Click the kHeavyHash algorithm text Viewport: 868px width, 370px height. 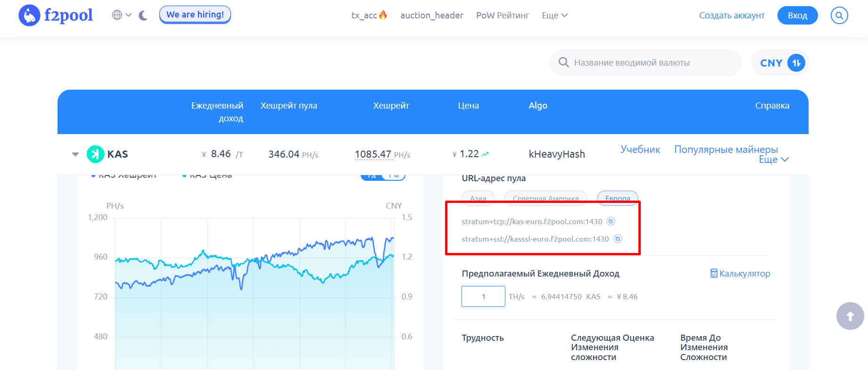(557, 154)
